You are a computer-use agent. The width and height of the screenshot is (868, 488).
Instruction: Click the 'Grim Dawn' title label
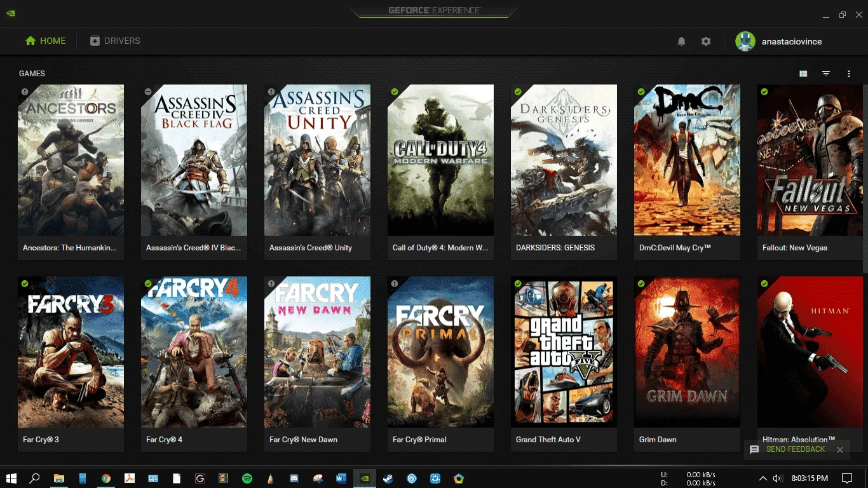[658, 440]
